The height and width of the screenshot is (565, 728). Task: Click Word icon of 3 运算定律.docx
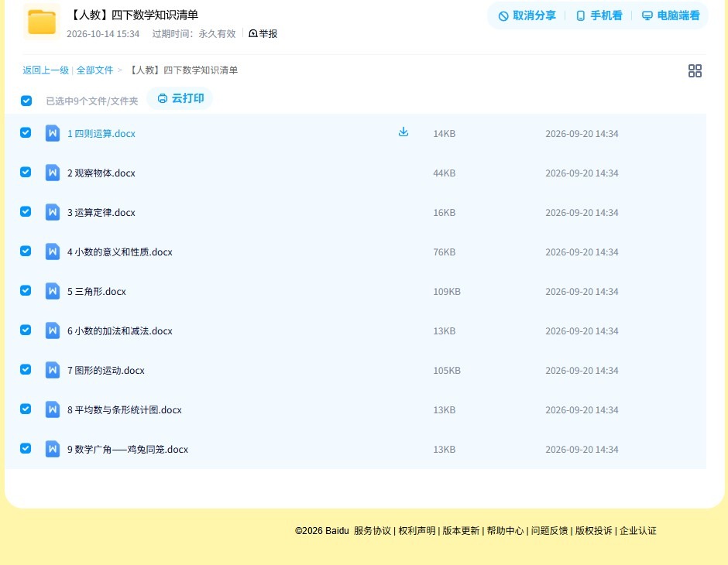click(53, 212)
